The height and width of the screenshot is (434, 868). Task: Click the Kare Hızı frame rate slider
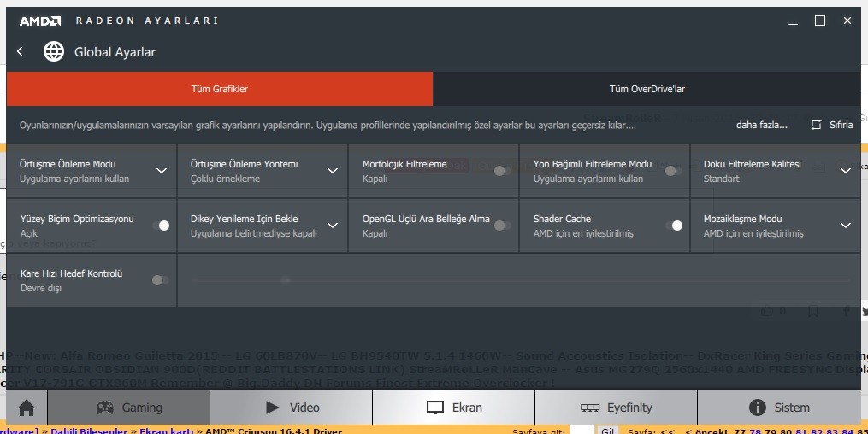click(x=519, y=280)
